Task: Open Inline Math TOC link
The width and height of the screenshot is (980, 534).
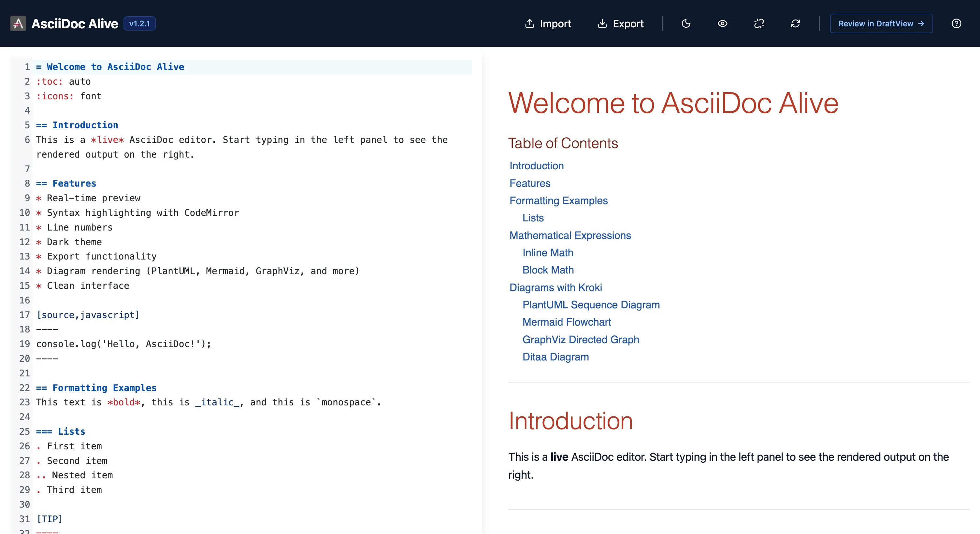Action: (x=548, y=253)
